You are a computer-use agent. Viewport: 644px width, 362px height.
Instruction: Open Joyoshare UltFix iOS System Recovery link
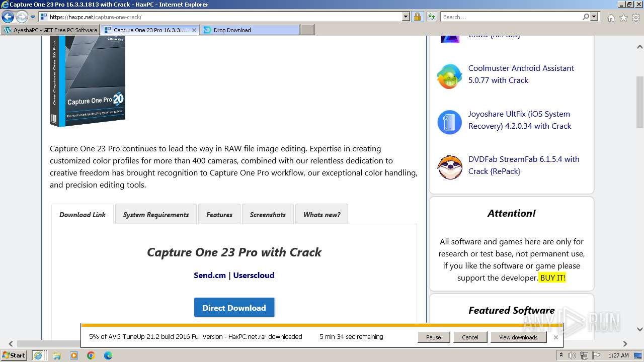pyautogui.click(x=520, y=120)
